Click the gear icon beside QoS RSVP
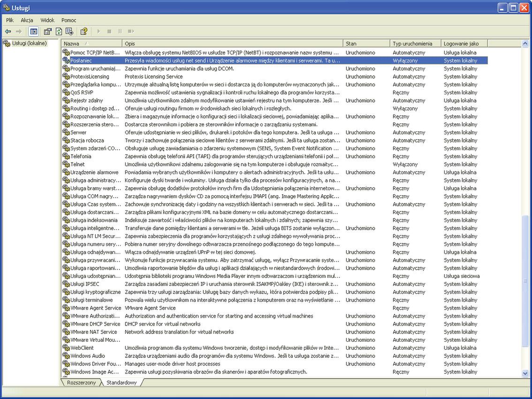The image size is (532, 399). [66, 92]
